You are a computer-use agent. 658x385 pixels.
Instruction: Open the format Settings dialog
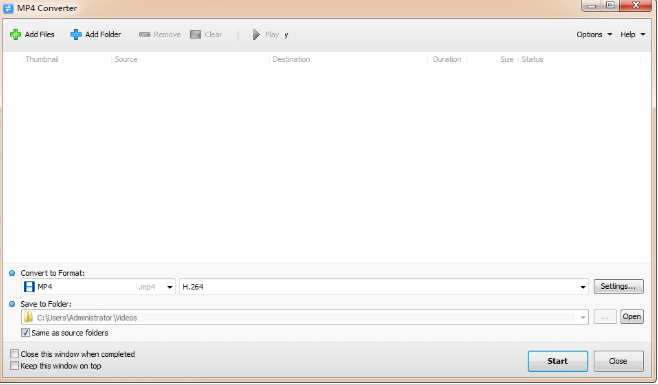(618, 286)
